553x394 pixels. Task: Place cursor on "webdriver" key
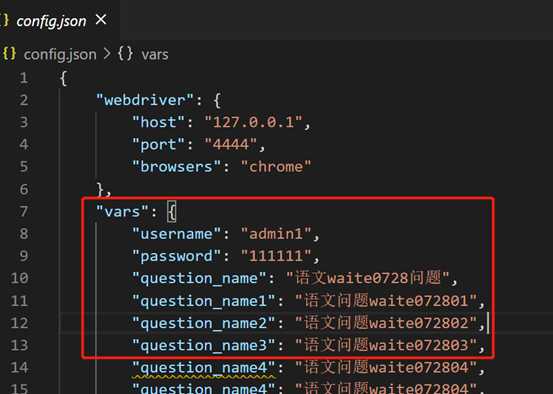145,100
